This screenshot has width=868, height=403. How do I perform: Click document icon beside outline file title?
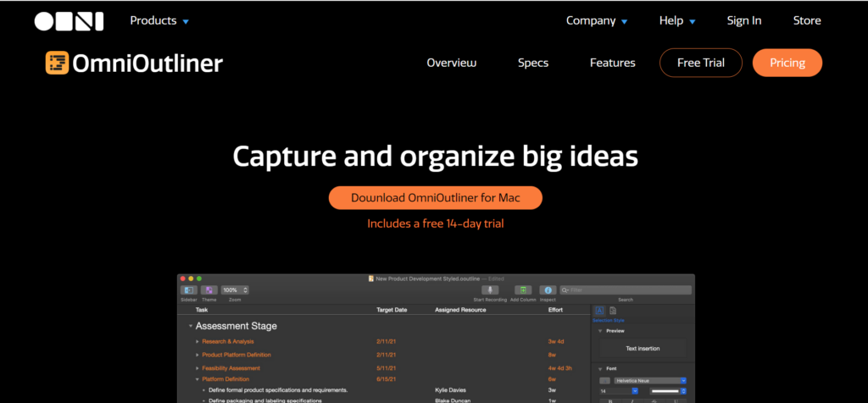371,279
